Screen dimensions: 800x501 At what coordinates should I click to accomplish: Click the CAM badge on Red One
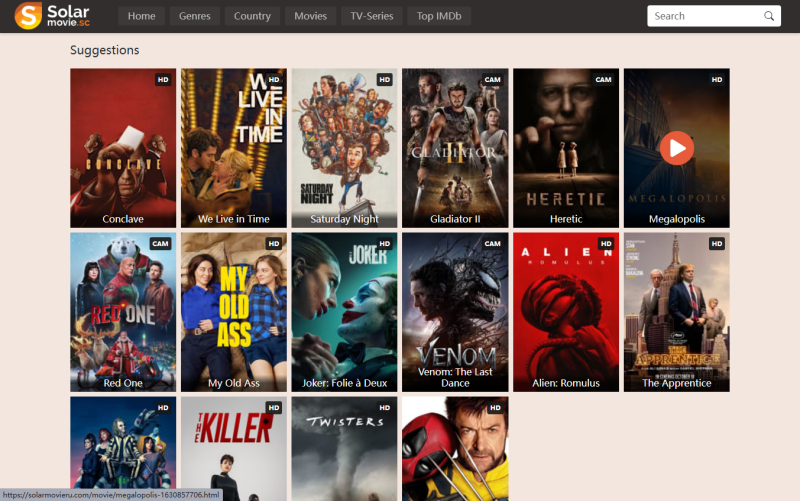point(160,244)
